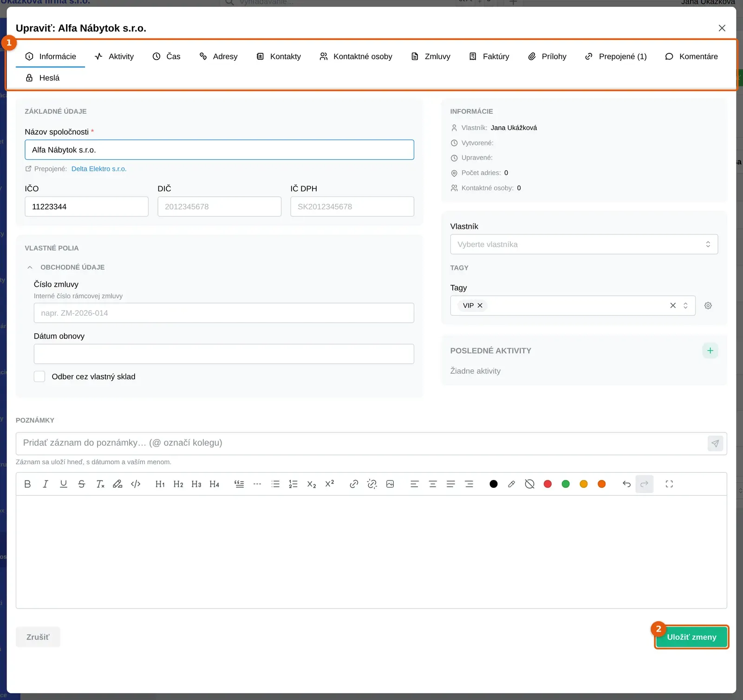743x700 pixels.
Task: Insert a code block in notes
Action: point(136,484)
